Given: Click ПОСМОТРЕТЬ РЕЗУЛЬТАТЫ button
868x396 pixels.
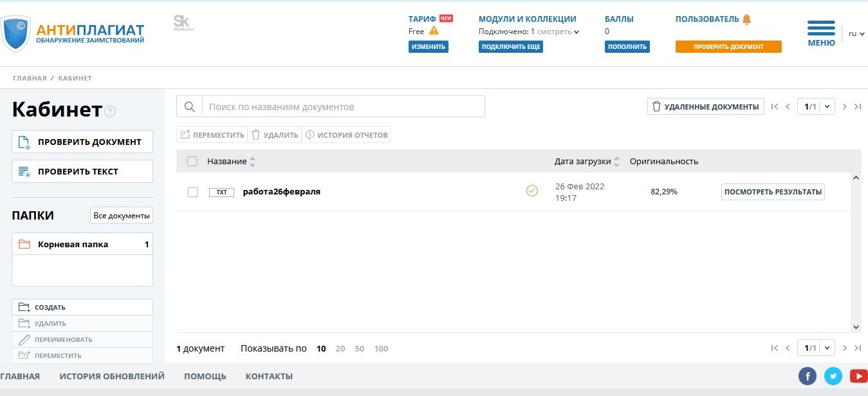Looking at the screenshot, I should [x=772, y=192].
